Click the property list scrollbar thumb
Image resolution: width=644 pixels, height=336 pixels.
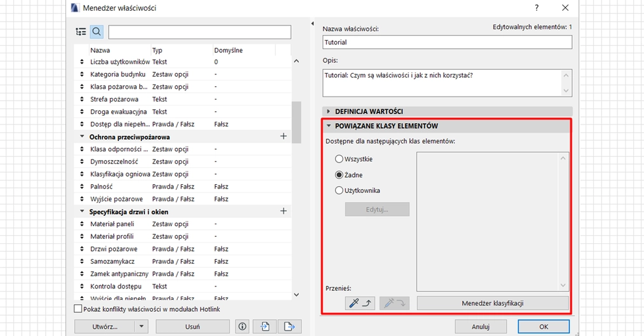tap(296, 122)
